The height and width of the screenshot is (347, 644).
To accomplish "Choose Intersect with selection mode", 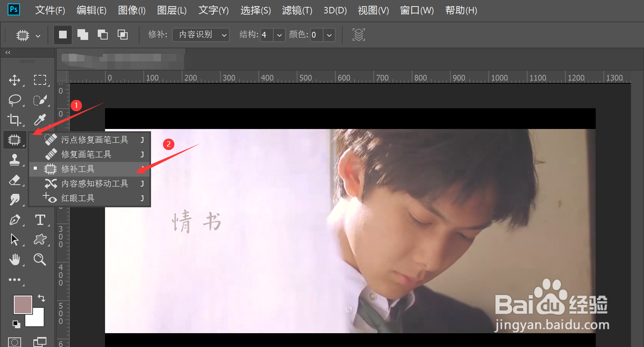I will pos(123,35).
